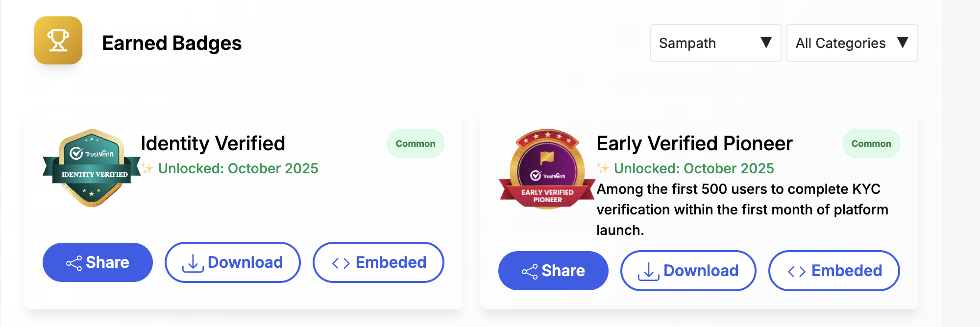The height and width of the screenshot is (327, 980).
Task: Open the Sampath user dropdown
Action: [715, 43]
